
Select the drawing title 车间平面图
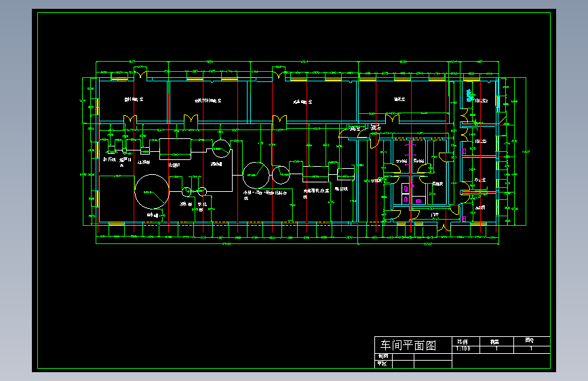point(408,345)
